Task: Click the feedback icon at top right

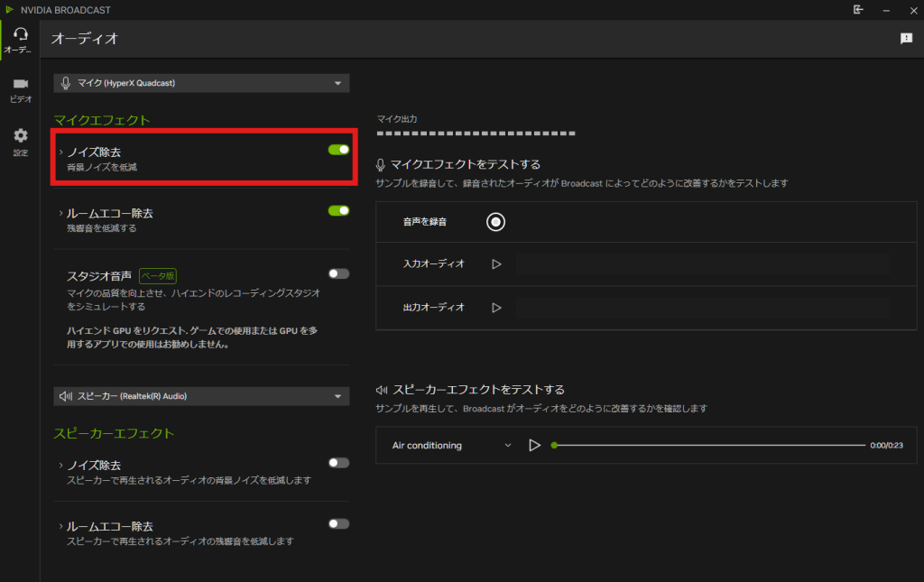Action: point(906,38)
